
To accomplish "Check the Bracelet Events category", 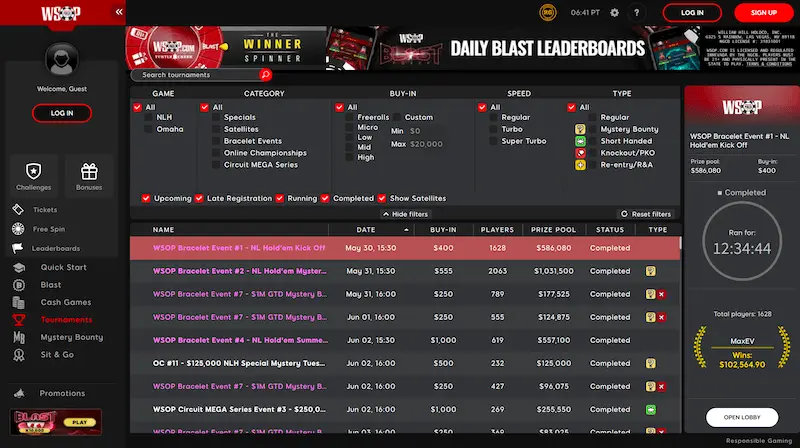I will coord(216,141).
